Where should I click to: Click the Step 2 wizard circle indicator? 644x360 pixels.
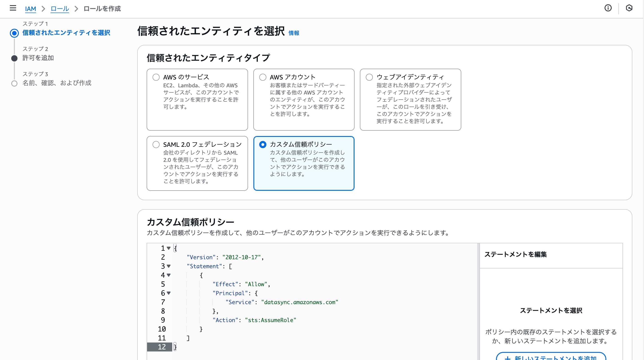click(14, 58)
